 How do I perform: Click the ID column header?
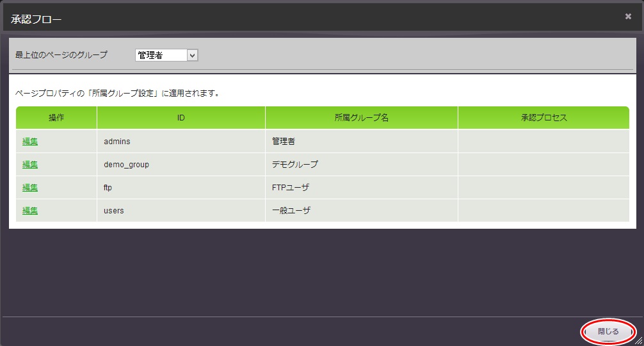pyautogui.click(x=181, y=117)
